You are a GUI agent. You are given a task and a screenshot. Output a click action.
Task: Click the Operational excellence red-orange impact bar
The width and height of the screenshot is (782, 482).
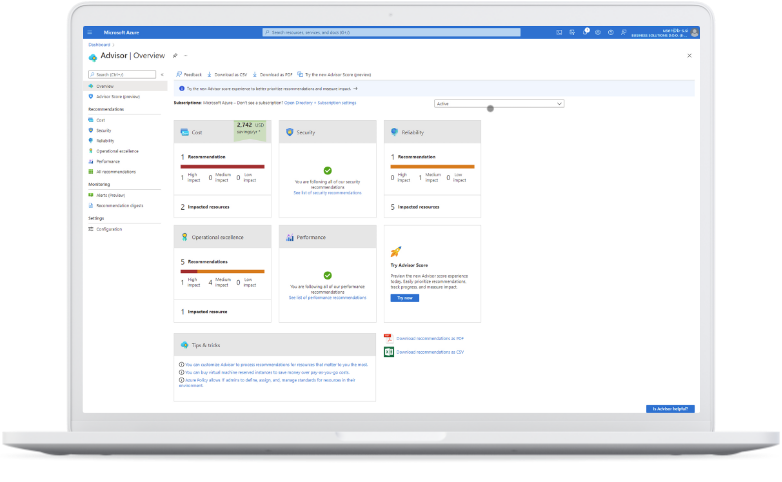pyautogui.click(x=222, y=271)
